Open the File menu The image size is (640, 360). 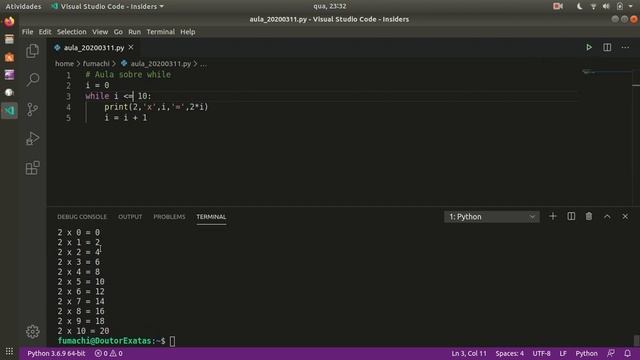coord(28,32)
